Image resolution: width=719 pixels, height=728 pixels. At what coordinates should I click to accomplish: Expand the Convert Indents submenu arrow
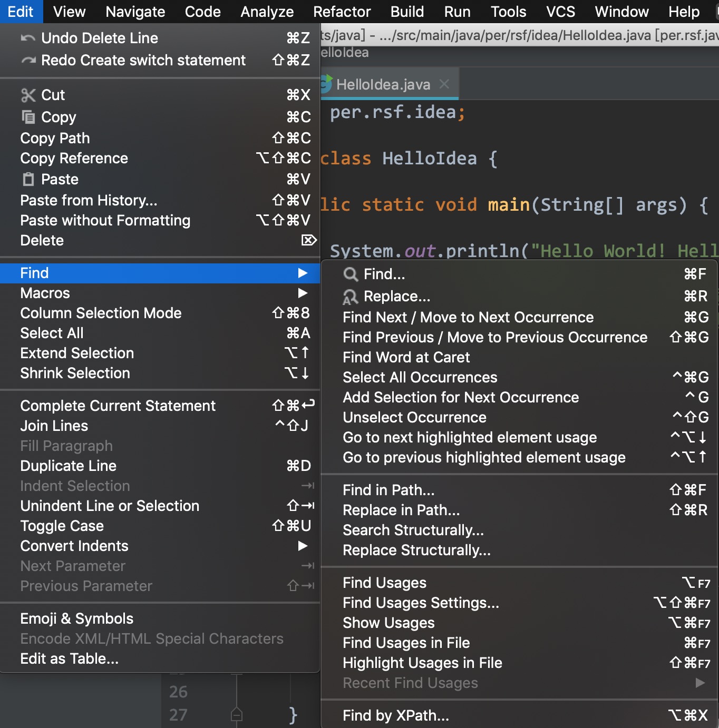(303, 546)
